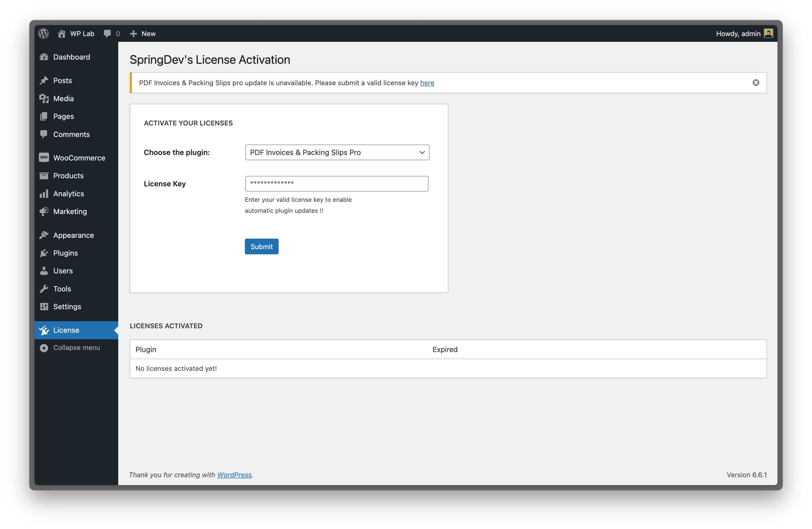The image size is (812, 529).
Task: Click the admin avatar thumbnail
Action: point(768,33)
